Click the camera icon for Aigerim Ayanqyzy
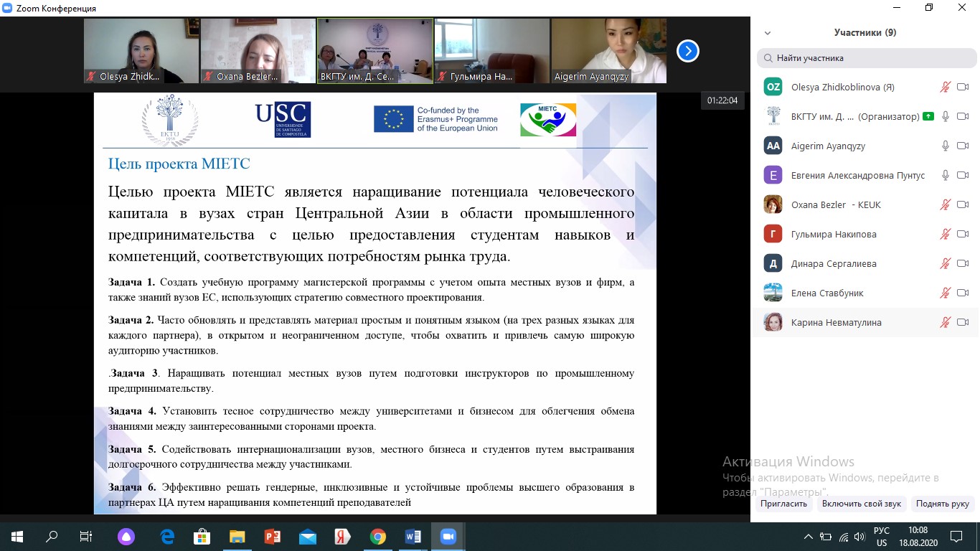This screenshot has width=980, height=551. point(963,146)
